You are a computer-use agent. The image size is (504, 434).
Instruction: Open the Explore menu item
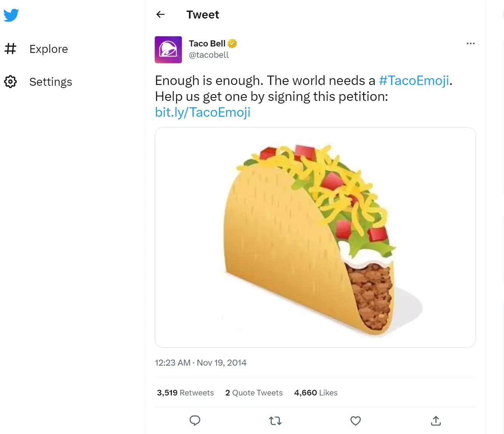[48, 49]
